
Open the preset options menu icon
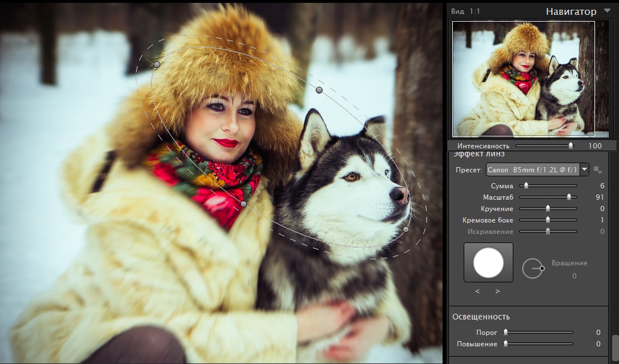coord(598,171)
